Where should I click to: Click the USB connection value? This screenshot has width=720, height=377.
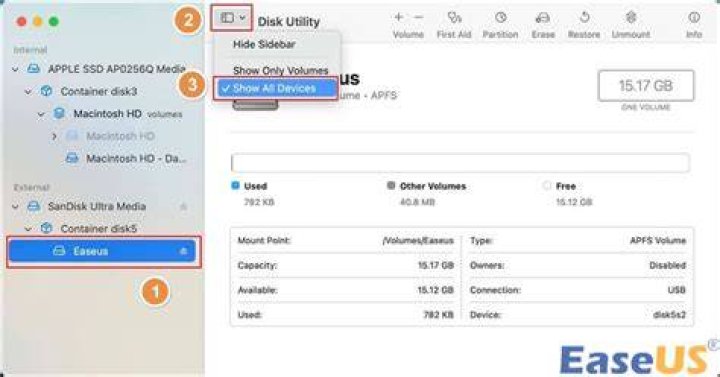pos(676,290)
